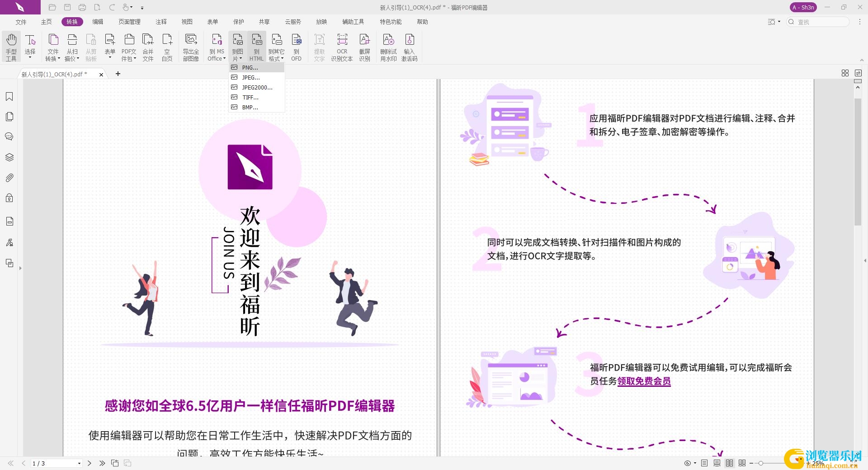Click the Redo icon in quick access toolbar
Viewport: 868px width, 470px height.
pyautogui.click(x=112, y=7)
